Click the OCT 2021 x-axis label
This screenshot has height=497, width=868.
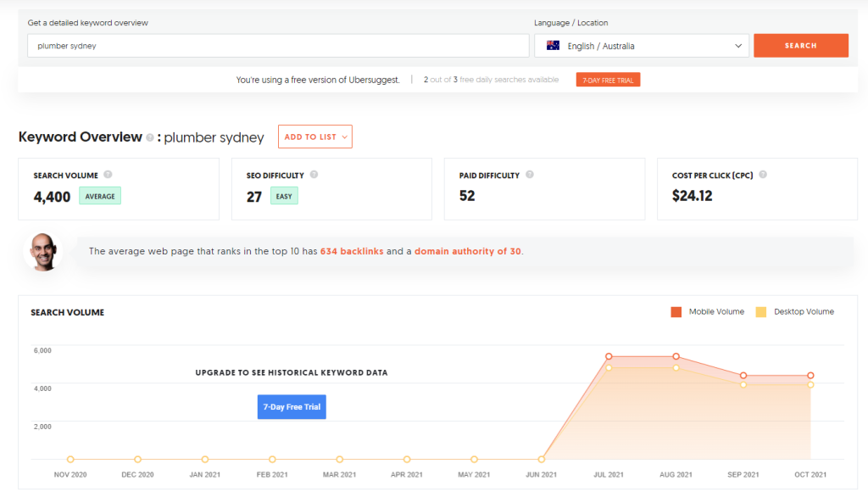[x=810, y=474]
